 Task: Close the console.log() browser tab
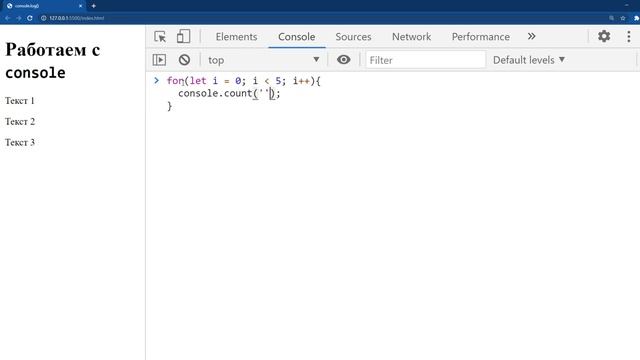coord(80,6)
